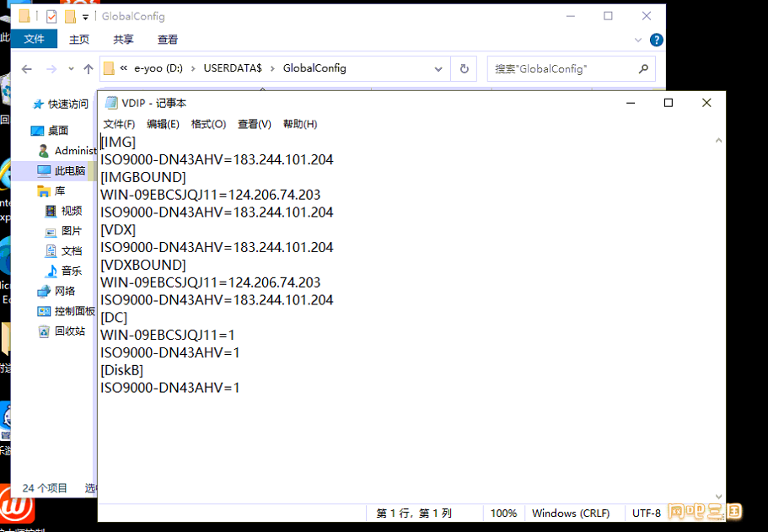The height and width of the screenshot is (532, 768).
Task: Expand hidden breadcrumb path chevron
Action: pyautogui.click(x=123, y=68)
